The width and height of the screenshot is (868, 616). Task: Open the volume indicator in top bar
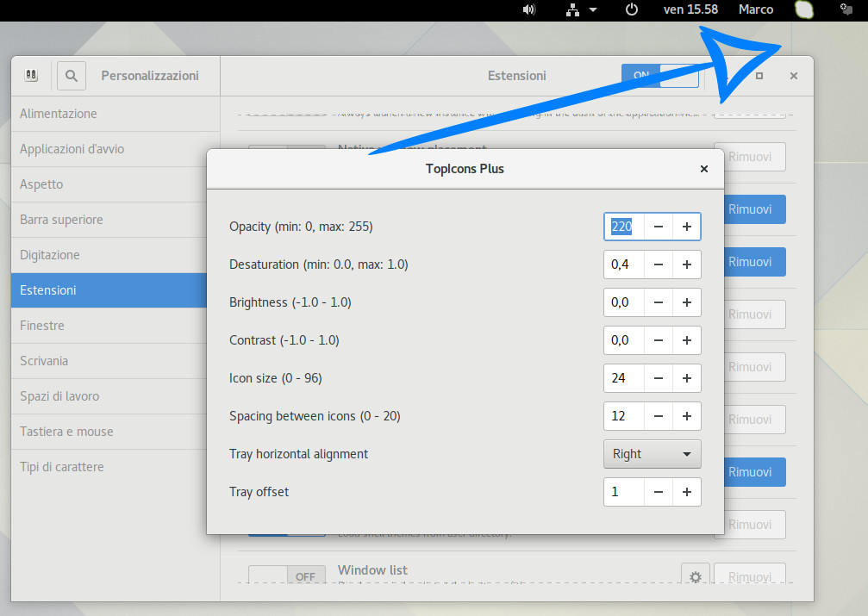point(529,9)
